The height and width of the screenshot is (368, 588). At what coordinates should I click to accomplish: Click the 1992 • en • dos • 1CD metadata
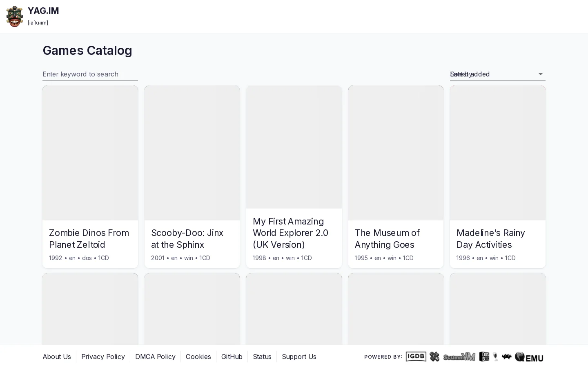pos(79,258)
